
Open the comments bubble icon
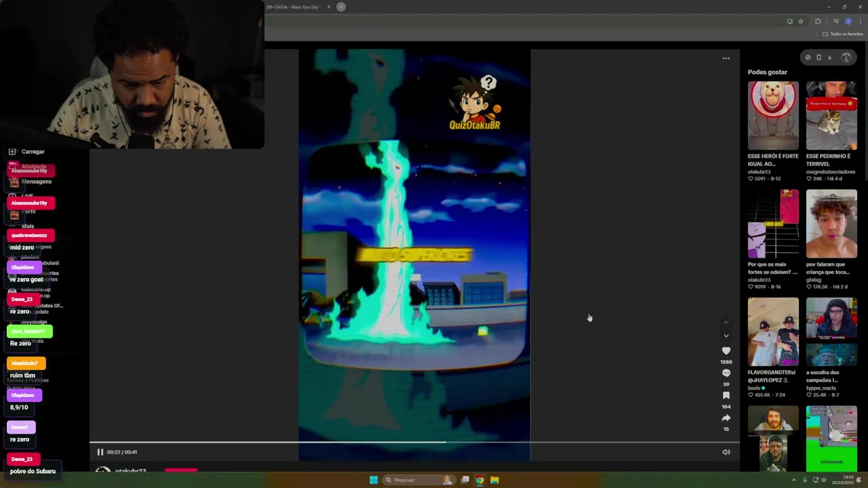[726, 373]
